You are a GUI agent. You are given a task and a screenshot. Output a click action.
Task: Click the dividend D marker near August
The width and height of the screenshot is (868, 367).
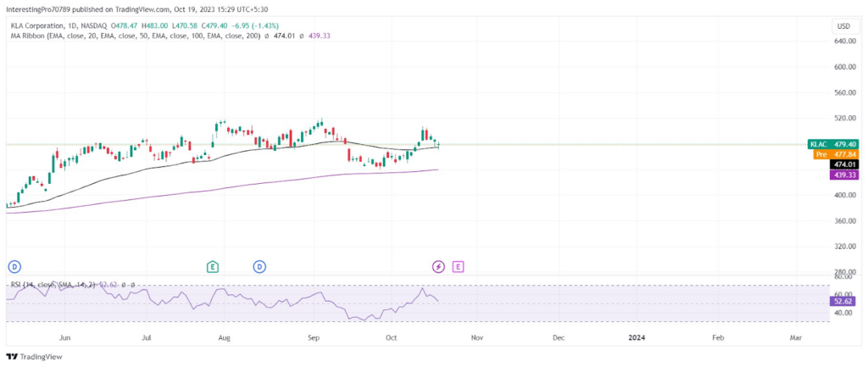point(259,267)
